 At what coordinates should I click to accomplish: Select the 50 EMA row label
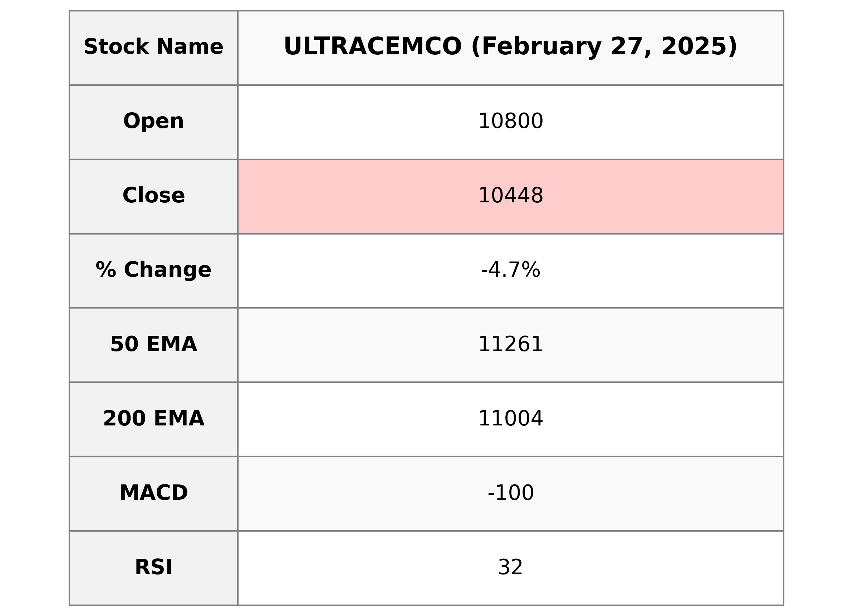coord(153,344)
